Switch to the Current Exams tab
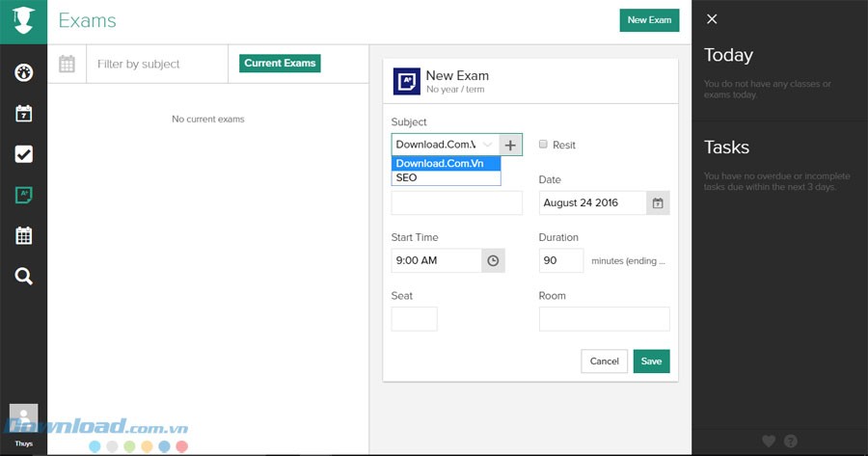 click(x=280, y=64)
